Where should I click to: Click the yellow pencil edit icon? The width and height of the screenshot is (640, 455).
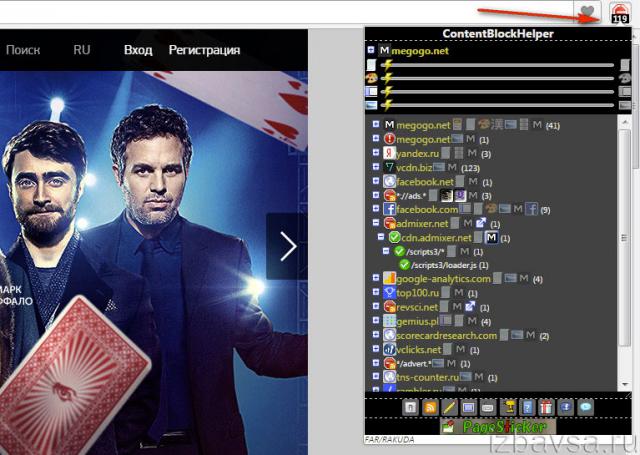click(449, 407)
